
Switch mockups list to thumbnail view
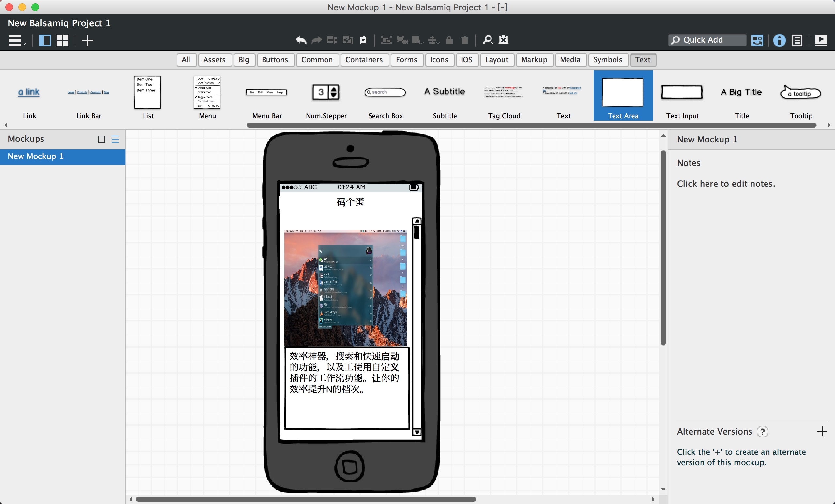click(101, 139)
